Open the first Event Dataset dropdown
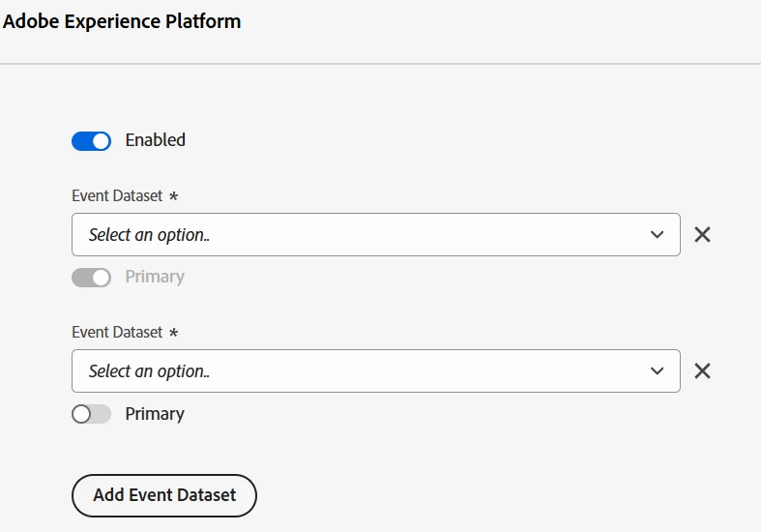 click(x=375, y=235)
